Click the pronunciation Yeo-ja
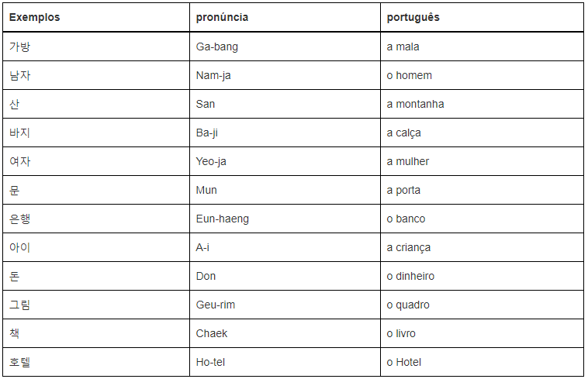 (211, 161)
